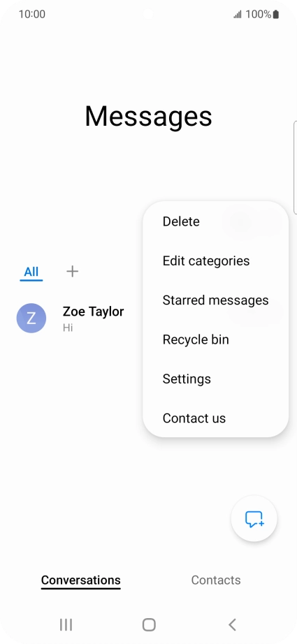Tap the Messages title header
This screenshot has height=644, width=297.
click(x=148, y=117)
